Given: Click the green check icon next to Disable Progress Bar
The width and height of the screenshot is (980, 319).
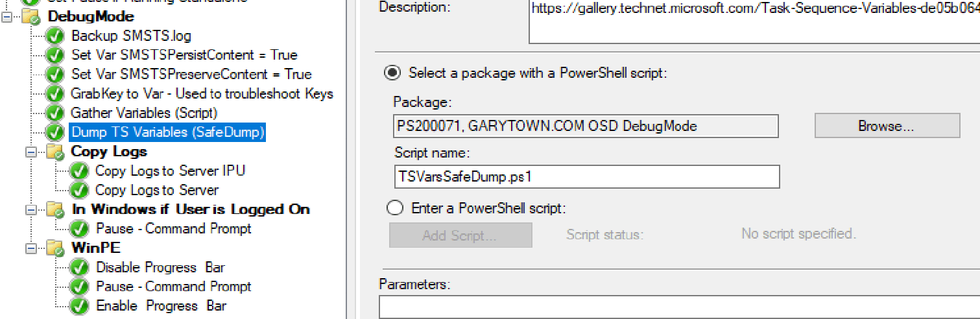Looking at the screenshot, I should coord(79,268).
